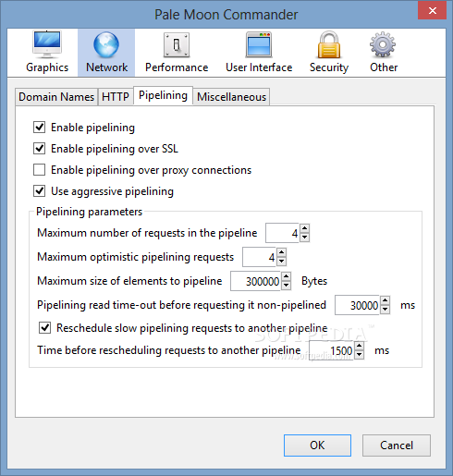Switch to the Miscellaneous tab
453x476 pixels.
(x=231, y=97)
